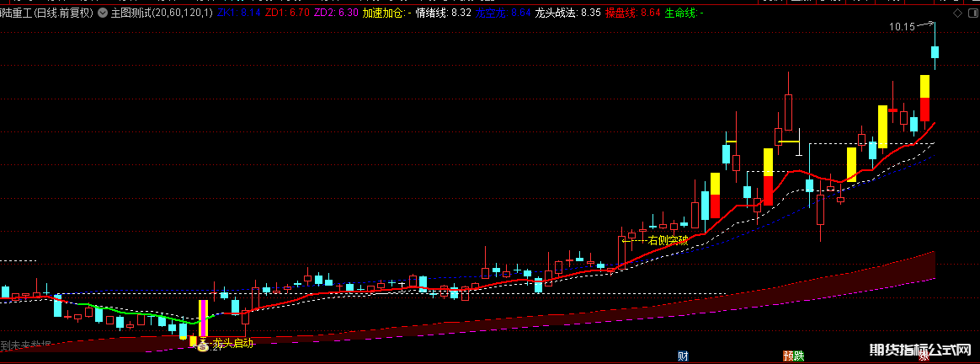The image size is (980, 364).
Task: Click the 龙头战法: 8.35 value
Action: tap(568, 13)
